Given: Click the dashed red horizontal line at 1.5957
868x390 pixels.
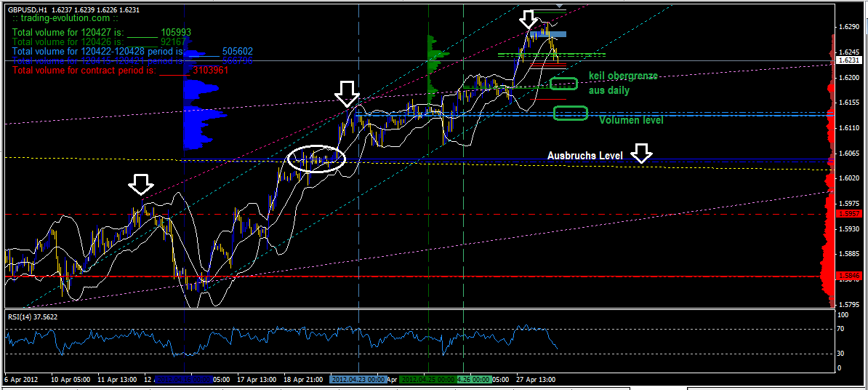Looking at the screenshot, I should pyautogui.click(x=418, y=214).
